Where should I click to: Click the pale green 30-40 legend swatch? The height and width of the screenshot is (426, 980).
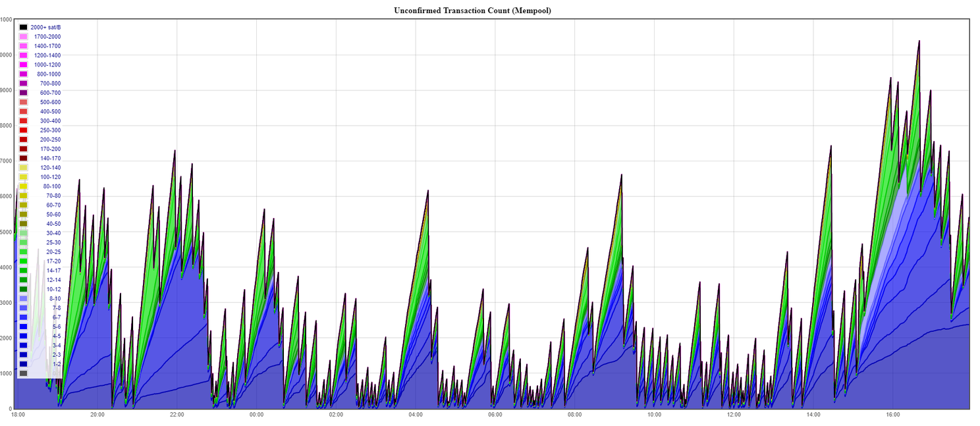point(23,233)
